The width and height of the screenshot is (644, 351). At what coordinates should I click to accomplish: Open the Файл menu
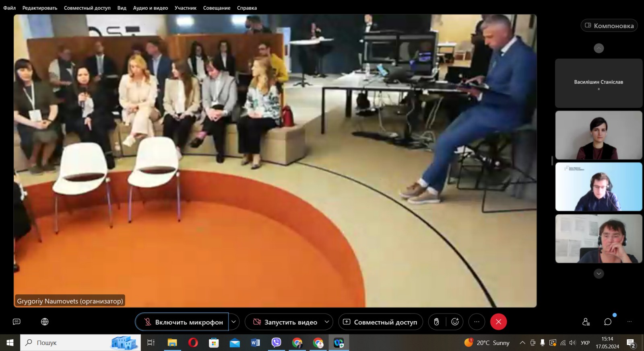point(10,8)
